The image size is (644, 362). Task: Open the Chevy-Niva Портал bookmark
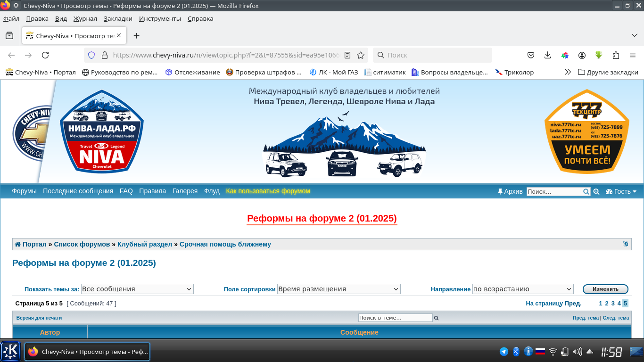click(x=41, y=72)
